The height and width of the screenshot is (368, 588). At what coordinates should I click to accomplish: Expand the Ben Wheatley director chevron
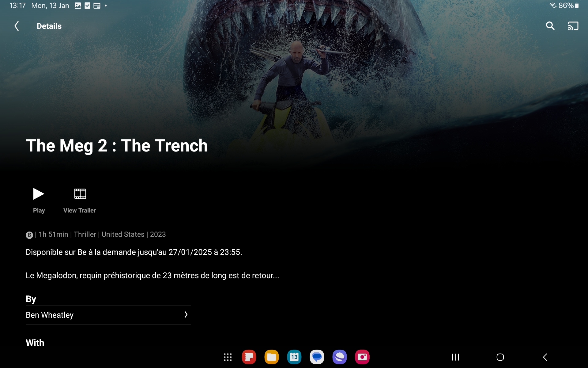tap(186, 315)
